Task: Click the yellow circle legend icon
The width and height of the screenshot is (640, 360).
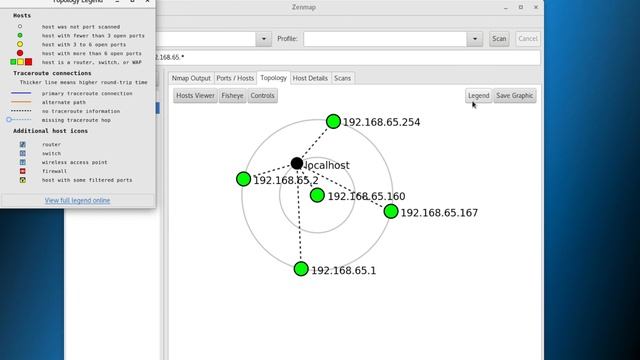Action: (x=20, y=44)
